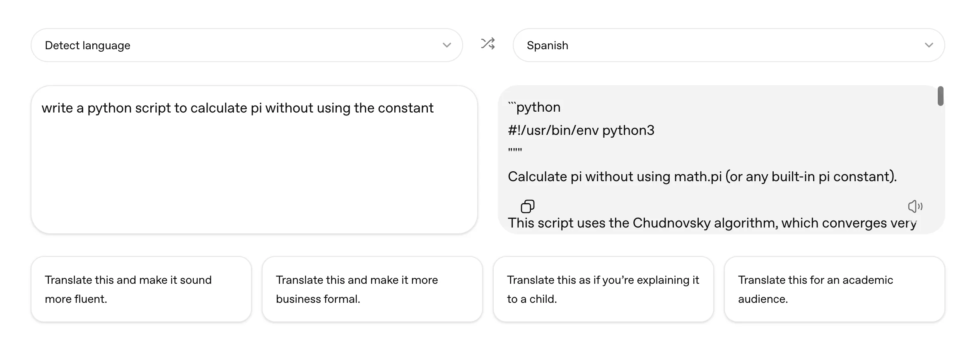The height and width of the screenshot is (345, 980).
Task: Click the source text starting "write a python script"
Action: coord(237,108)
